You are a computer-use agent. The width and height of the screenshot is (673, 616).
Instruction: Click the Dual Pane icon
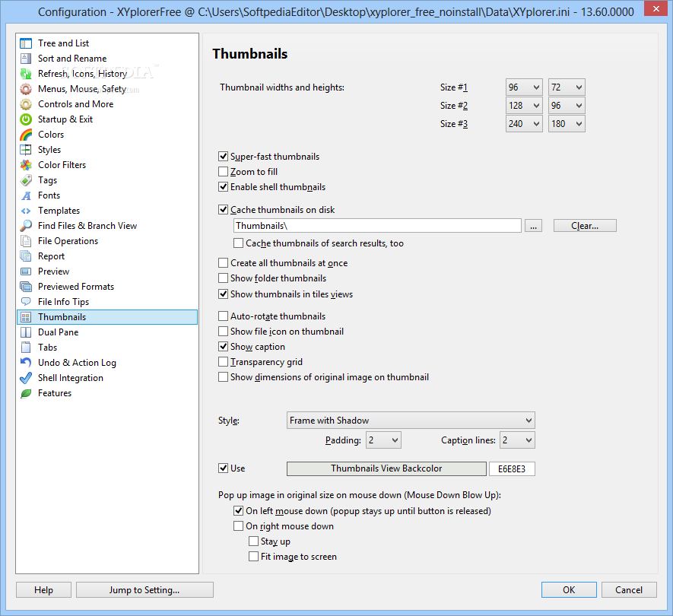coord(26,332)
